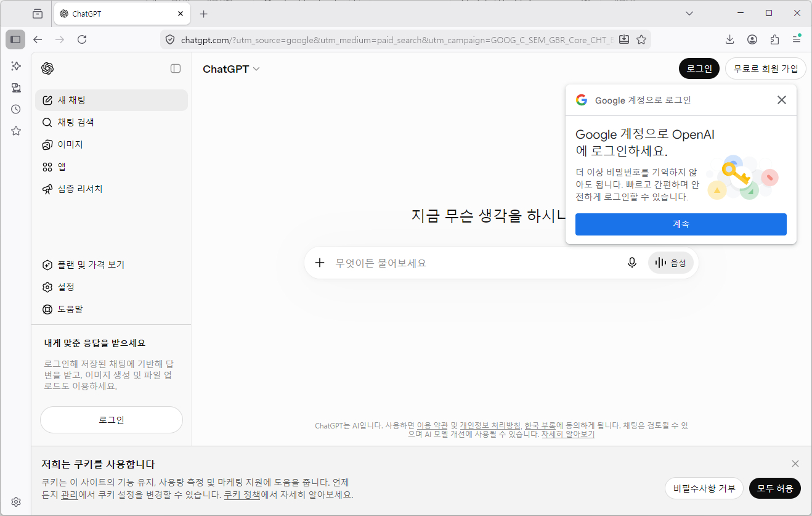Screen dimensions: 812x516
Task: Click 모두 허용 cookie button
Action: tap(775, 488)
